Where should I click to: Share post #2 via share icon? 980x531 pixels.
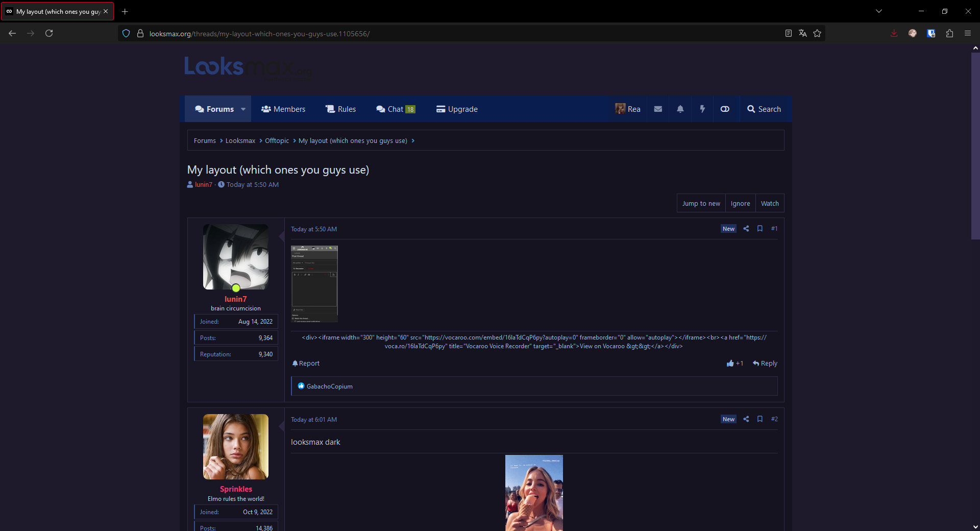pyautogui.click(x=746, y=419)
